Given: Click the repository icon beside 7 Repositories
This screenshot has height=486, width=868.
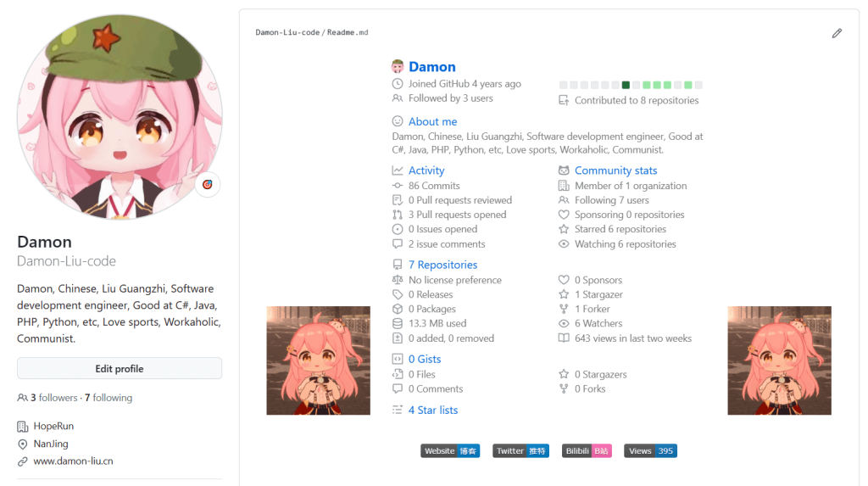Looking at the screenshot, I should (x=398, y=265).
